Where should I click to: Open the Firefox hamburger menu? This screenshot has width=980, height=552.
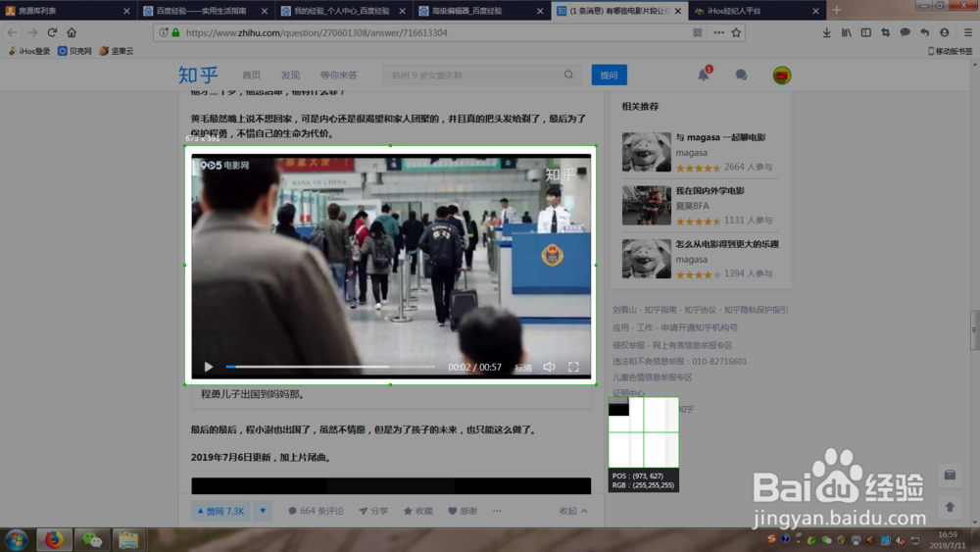pyautogui.click(x=968, y=32)
